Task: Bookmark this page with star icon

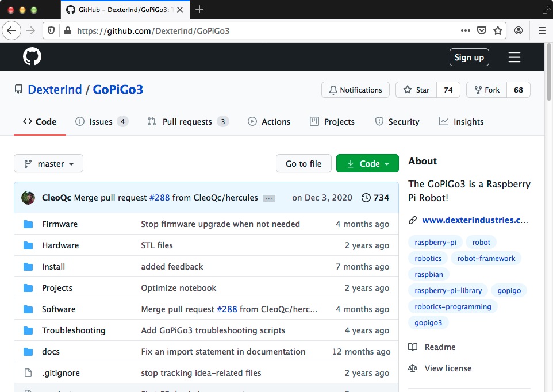Action: click(x=498, y=31)
